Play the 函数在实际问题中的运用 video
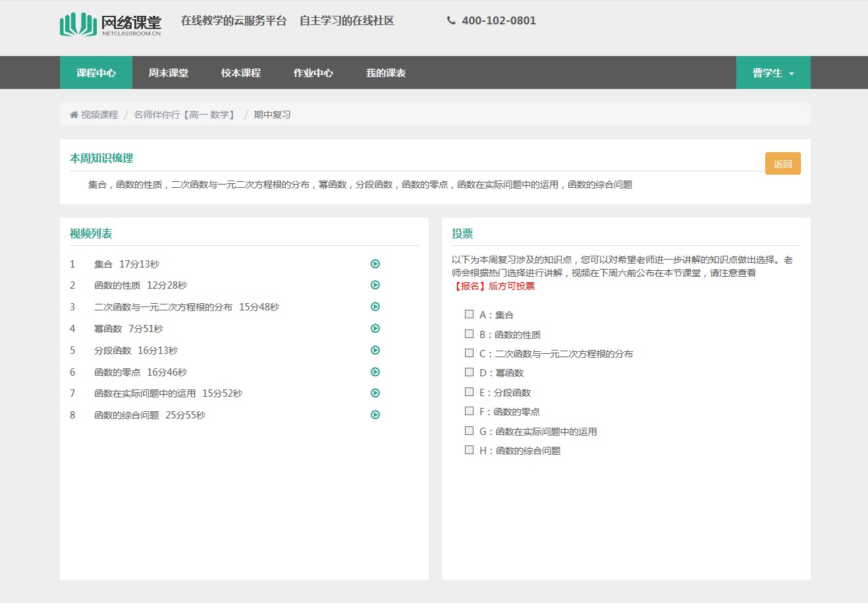Image resolution: width=868 pixels, height=603 pixels. tap(375, 393)
